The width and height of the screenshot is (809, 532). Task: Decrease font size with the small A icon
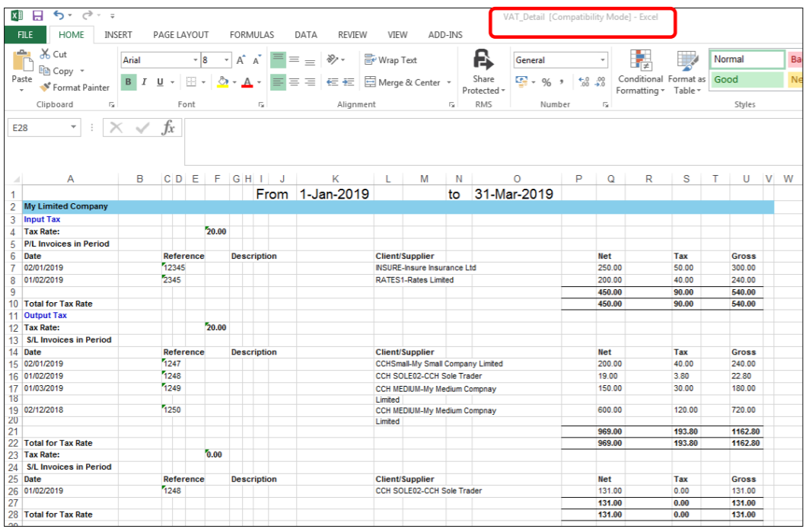(256, 60)
